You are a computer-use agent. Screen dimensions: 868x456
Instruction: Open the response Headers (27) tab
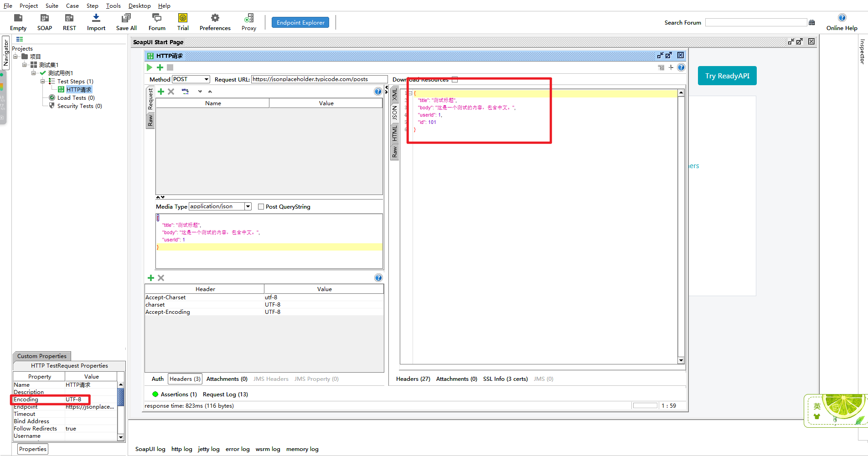(413, 379)
